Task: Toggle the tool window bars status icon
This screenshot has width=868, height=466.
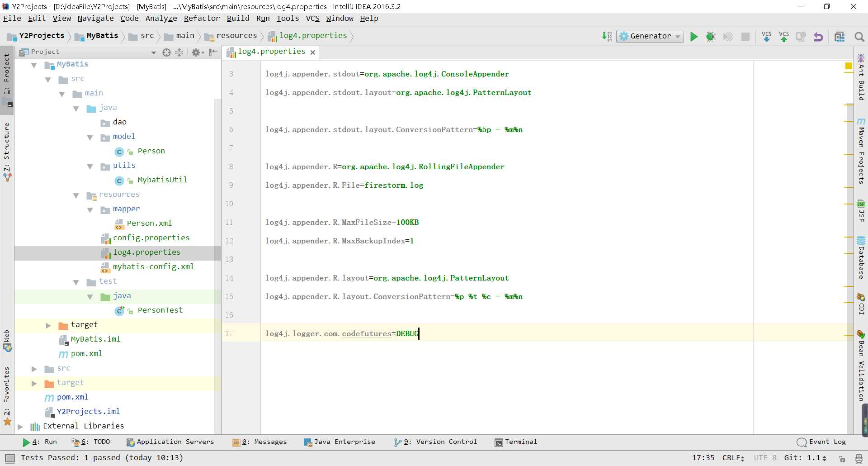Action: coord(10,458)
